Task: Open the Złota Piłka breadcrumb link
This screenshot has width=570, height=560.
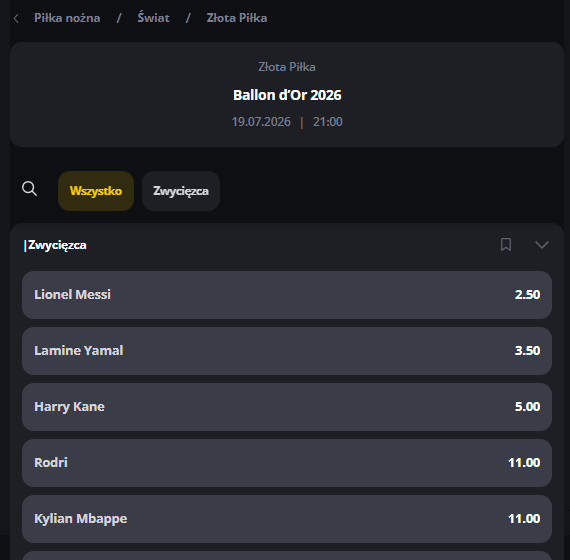Action: pos(237,18)
